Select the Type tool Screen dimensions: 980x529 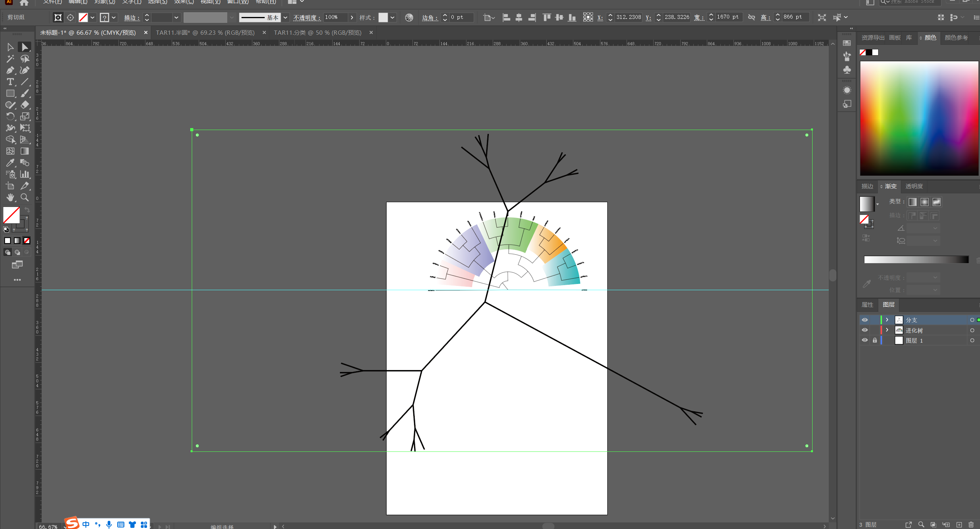10,82
